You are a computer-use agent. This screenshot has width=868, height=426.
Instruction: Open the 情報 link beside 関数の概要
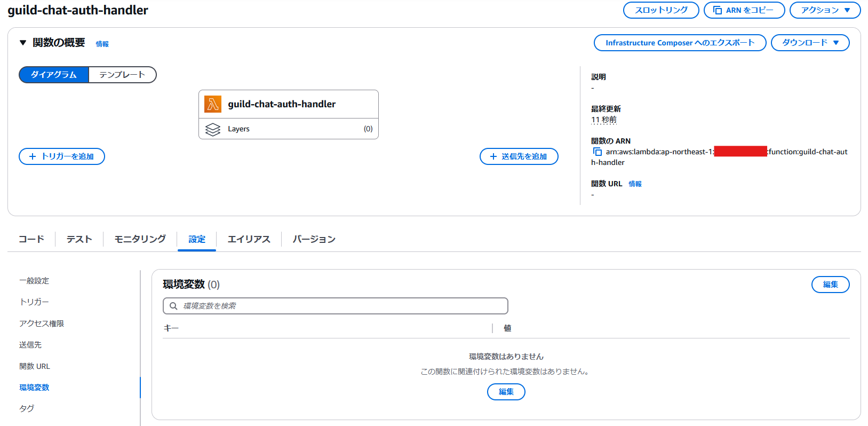[102, 44]
